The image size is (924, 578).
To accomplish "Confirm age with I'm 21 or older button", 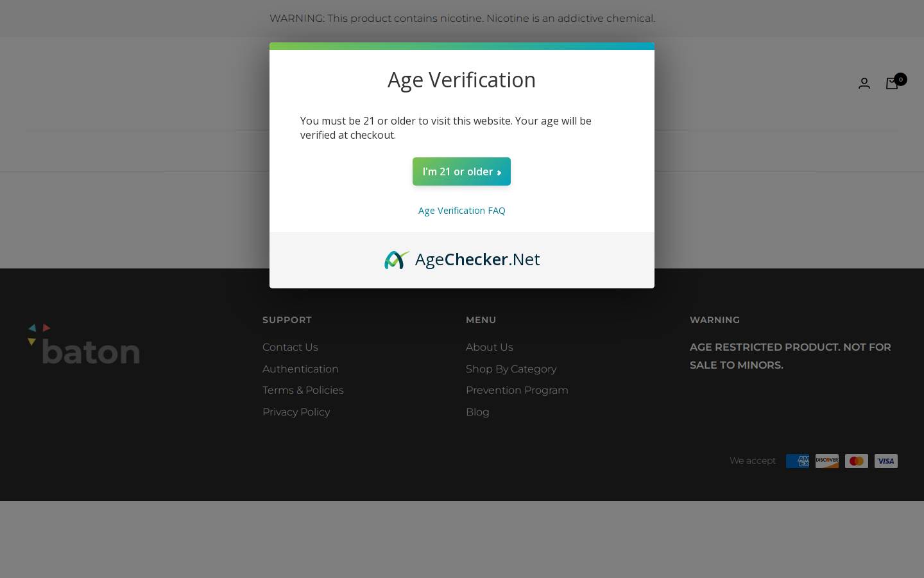I will [x=461, y=171].
